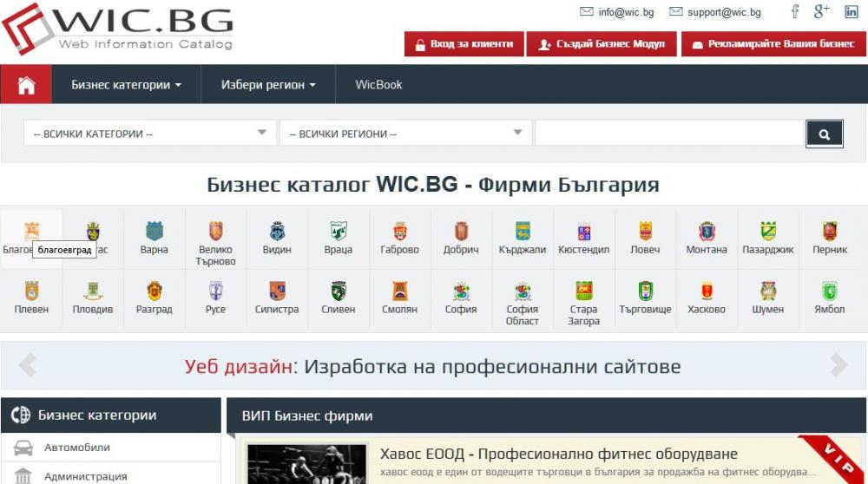Open the Facebook social icon

click(795, 11)
